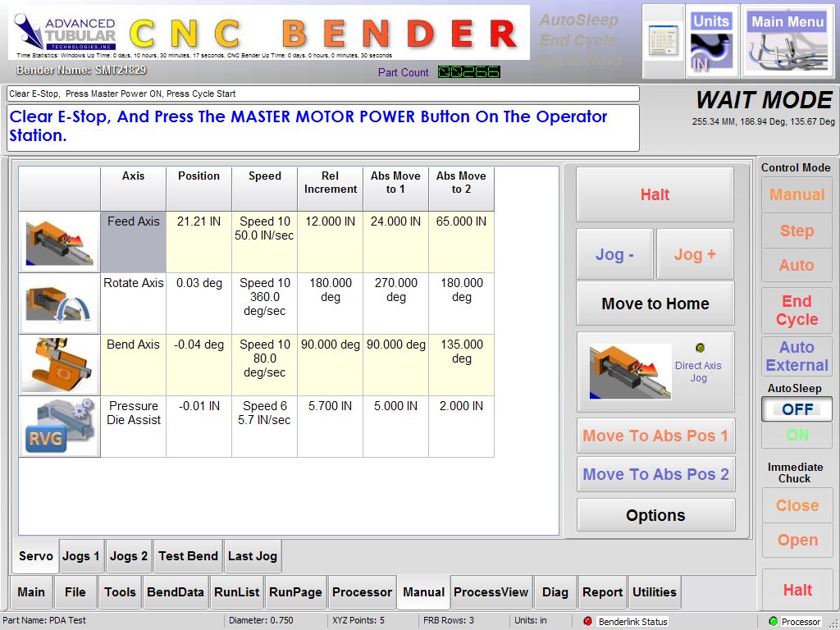This screenshot has height=630, width=840.
Task: Select the Bend Axis icon
Action: click(59, 365)
